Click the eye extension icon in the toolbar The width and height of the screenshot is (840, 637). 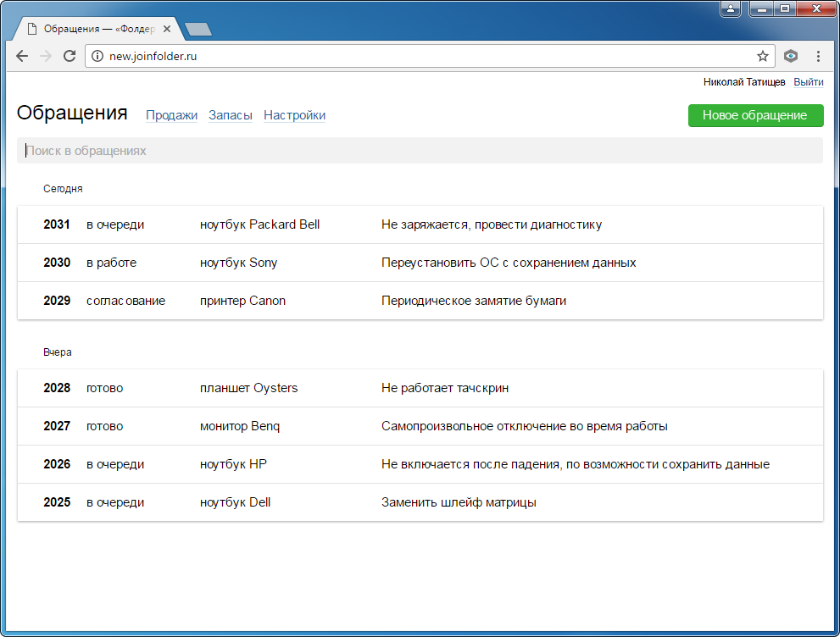(x=790, y=57)
